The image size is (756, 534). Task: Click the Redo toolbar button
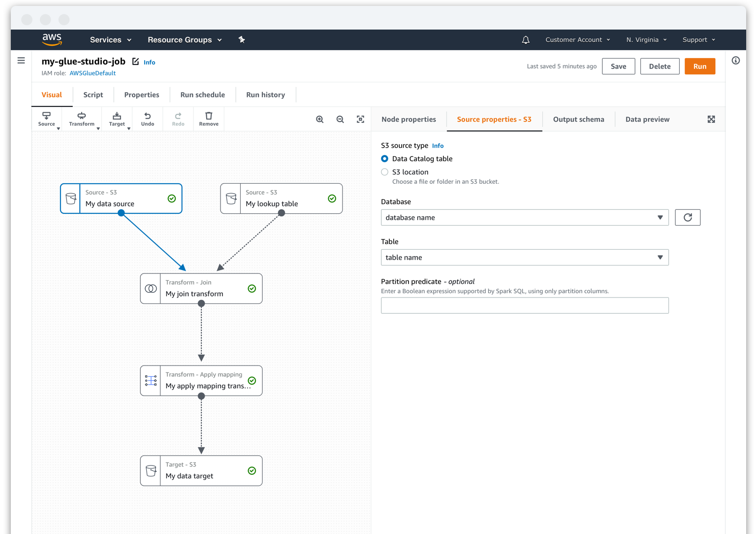[178, 119]
